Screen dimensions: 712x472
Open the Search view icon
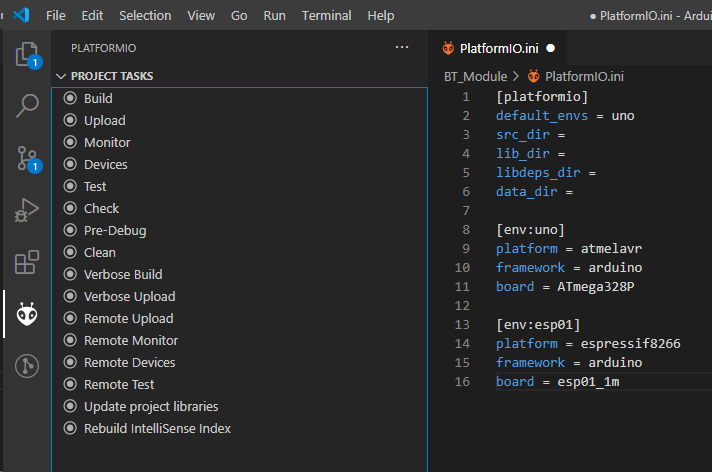click(27, 106)
